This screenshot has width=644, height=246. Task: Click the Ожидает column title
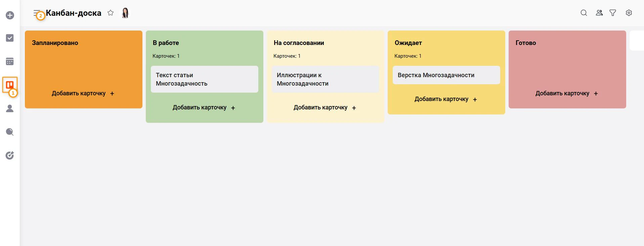pyautogui.click(x=408, y=43)
